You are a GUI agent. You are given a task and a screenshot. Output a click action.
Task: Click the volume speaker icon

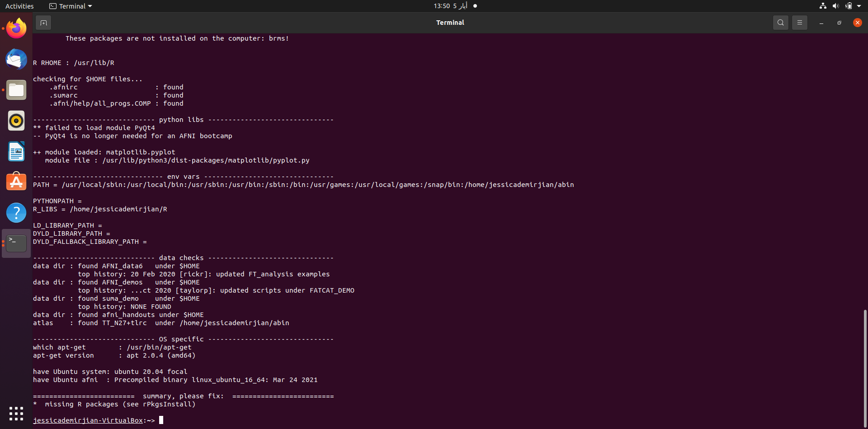tap(835, 6)
